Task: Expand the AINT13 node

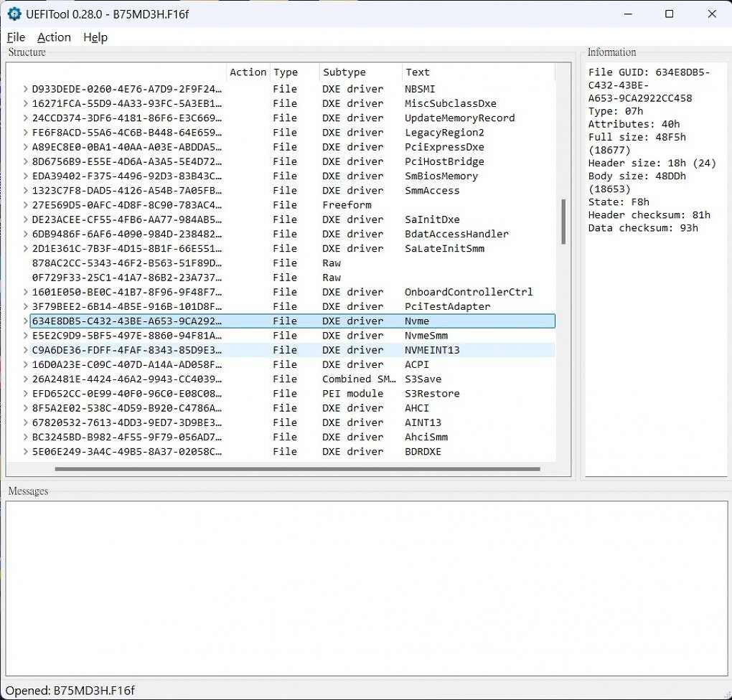Action: 26,422
